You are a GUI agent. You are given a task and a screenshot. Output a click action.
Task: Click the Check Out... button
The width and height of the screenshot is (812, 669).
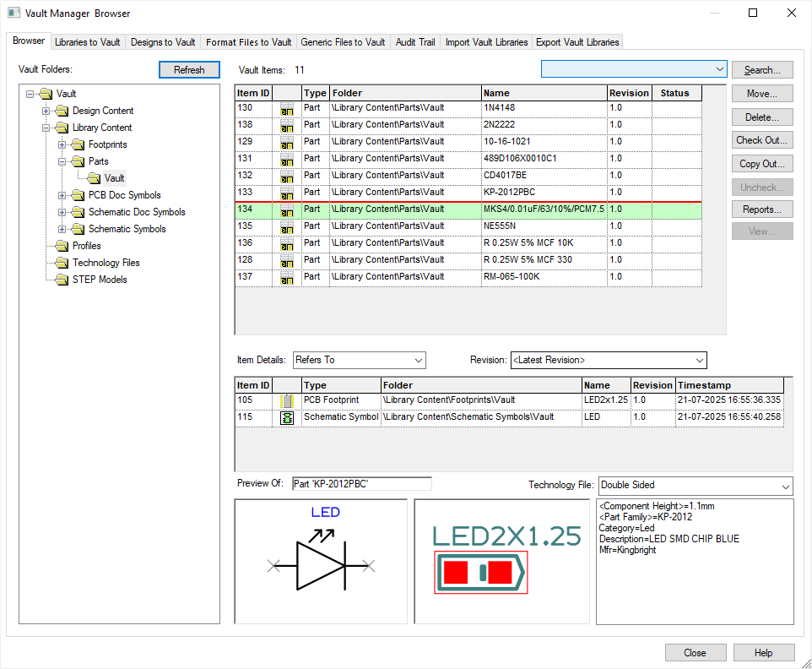pos(761,141)
